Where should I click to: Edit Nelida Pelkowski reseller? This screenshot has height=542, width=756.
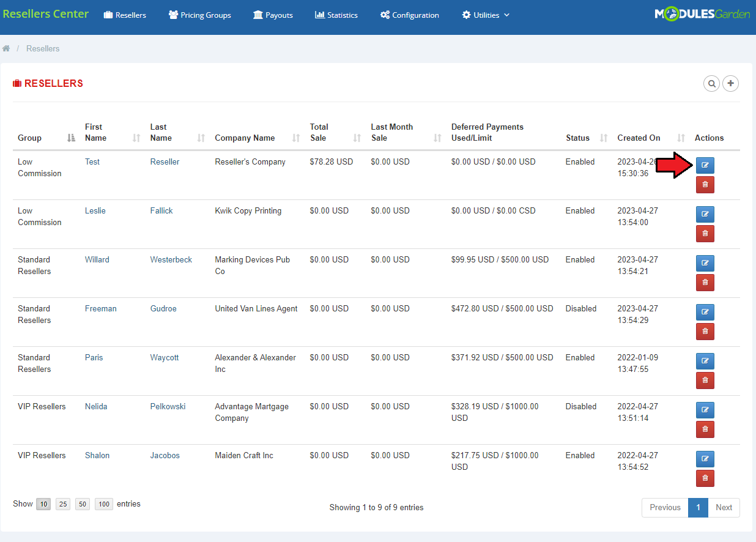point(705,410)
